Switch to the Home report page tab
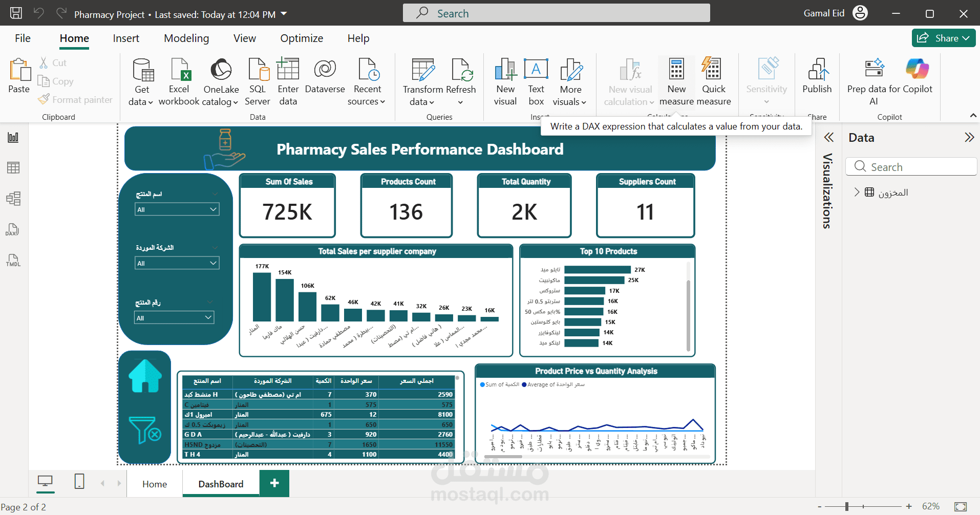This screenshot has width=980, height=515. coord(155,484)
